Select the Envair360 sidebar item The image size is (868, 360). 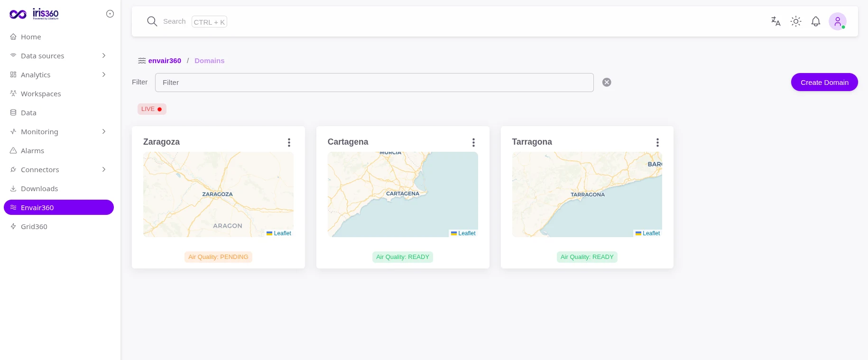[x=59, y=207]
